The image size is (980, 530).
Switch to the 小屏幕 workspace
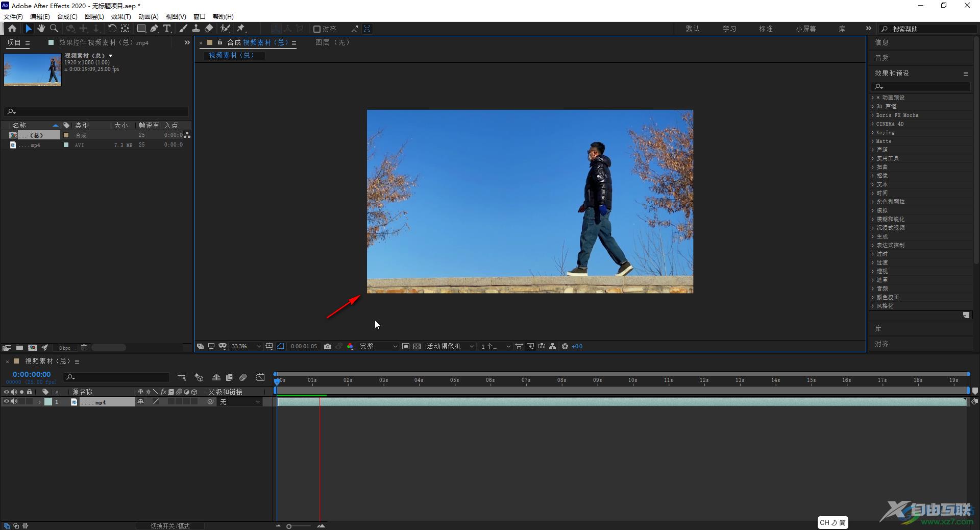click(806, 29)
